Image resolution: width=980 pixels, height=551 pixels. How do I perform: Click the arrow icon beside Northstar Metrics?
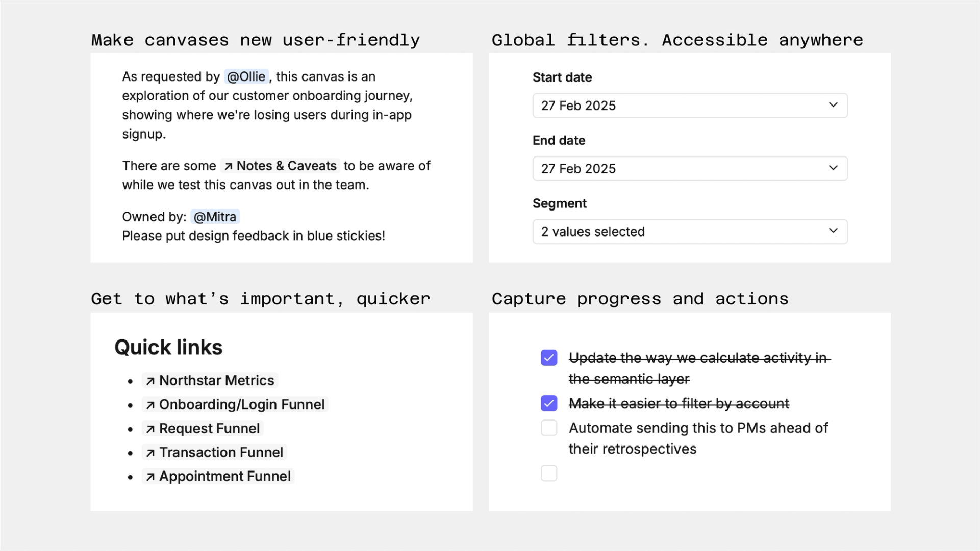[x=150, y=381]
